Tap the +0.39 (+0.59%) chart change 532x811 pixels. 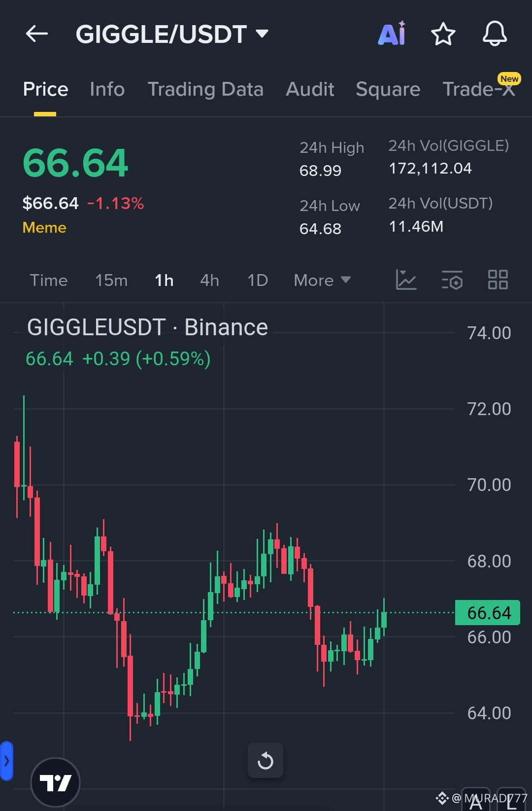tap(146, 359)
